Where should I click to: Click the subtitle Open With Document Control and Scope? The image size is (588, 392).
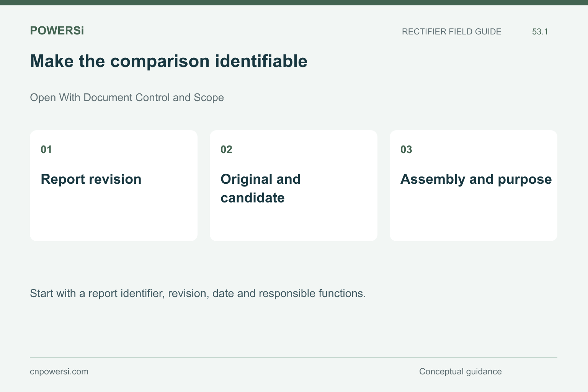[x=127, y=98]
